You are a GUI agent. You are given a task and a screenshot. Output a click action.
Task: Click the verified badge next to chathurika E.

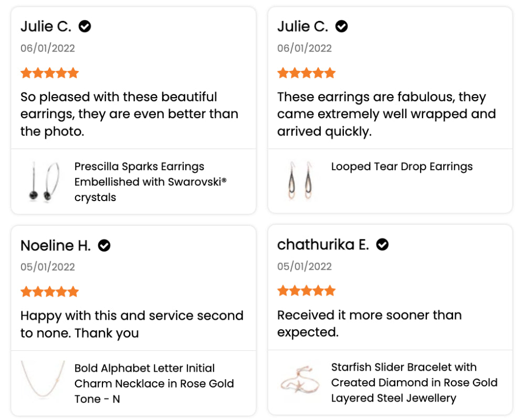coord(382,245)
